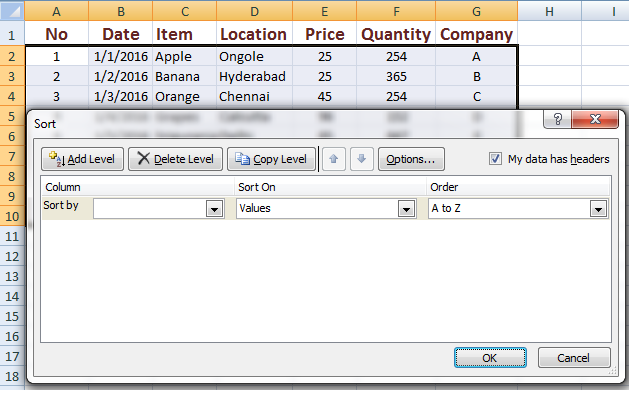Click the Add Level button
The image size is (629, 394).
tap(82, 159)
